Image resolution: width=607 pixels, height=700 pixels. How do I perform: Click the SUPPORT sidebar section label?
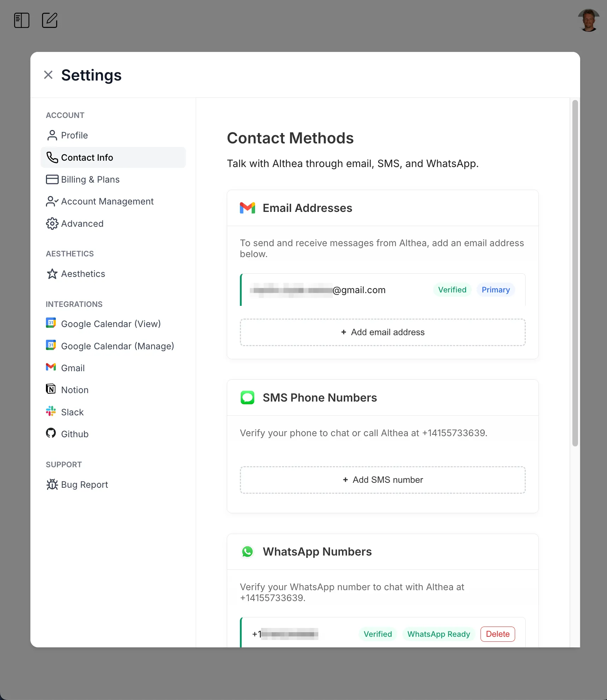click(x=64, y=465)
